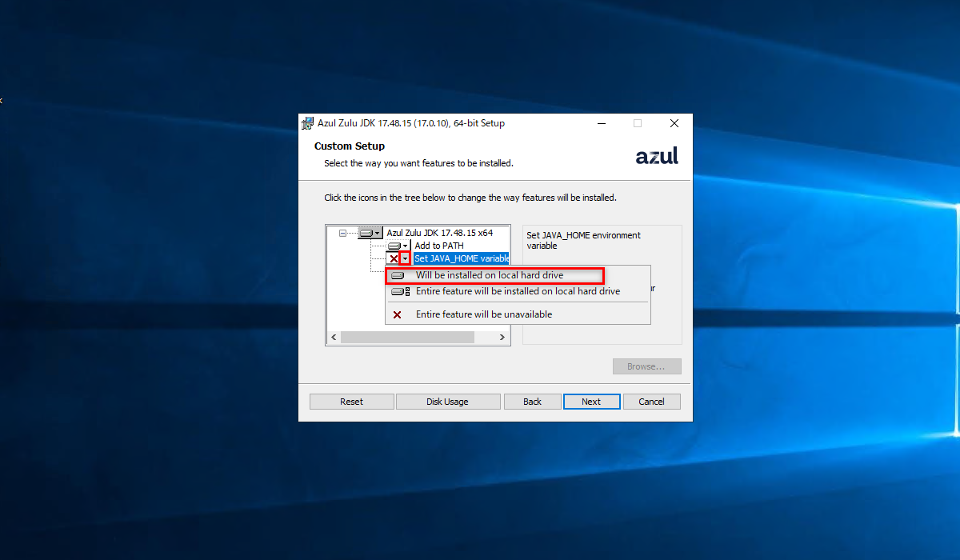Open the Add to PATH feature dropdown icon
This screenshot has width=960, height=560.
click(398, 246)
